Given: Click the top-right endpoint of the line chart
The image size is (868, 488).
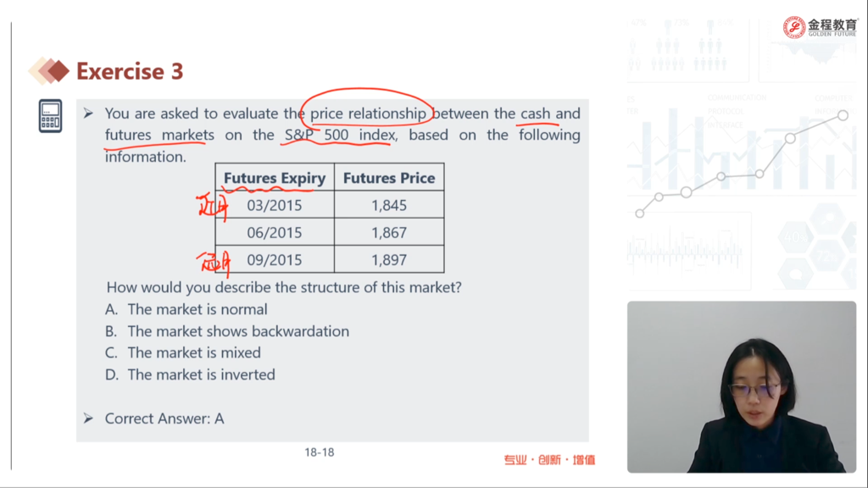Looking at the screenshot, I should 843,115.
